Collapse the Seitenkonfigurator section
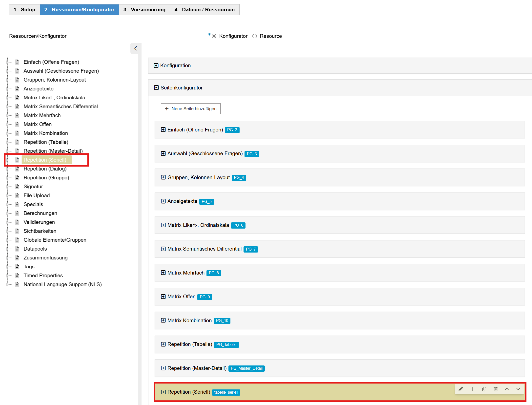 (156, 88)
